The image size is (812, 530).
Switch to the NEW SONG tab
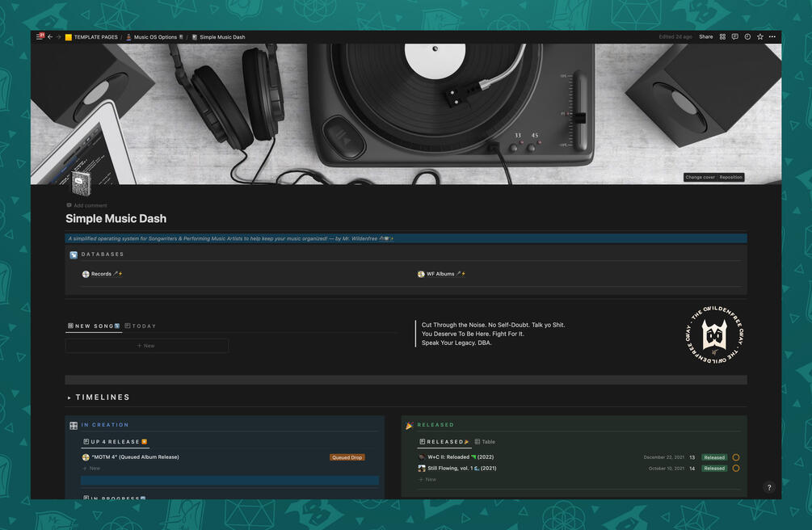click(x=94, y=326)
